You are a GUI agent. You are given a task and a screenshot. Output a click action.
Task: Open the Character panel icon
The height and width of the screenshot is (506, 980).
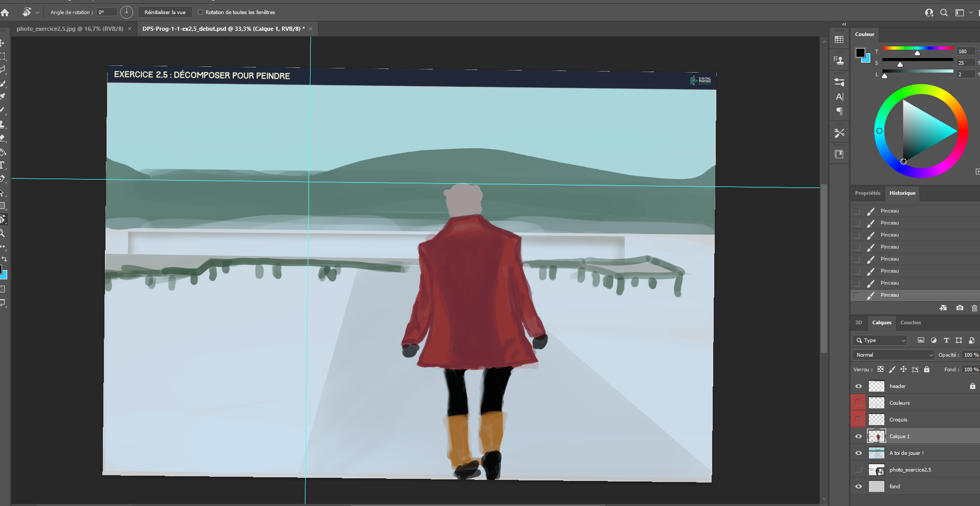[x=839, y=96]
